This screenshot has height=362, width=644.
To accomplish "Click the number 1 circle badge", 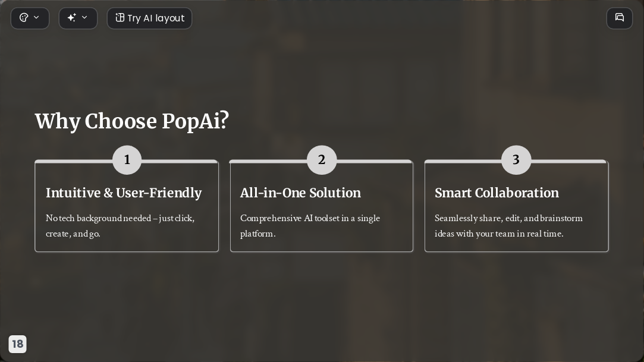I will pyautogui.click(x=127, y=160).
